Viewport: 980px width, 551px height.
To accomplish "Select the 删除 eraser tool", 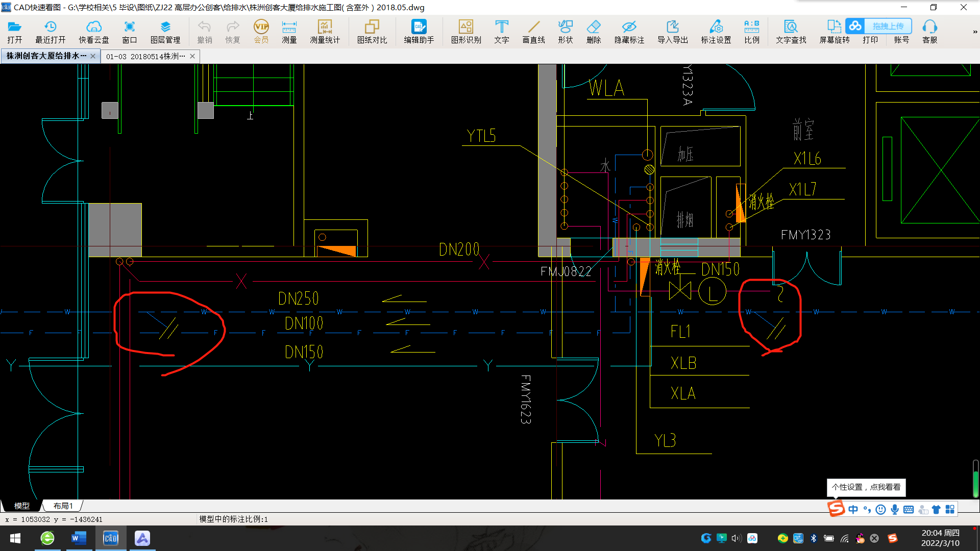I will coord(593,32).
